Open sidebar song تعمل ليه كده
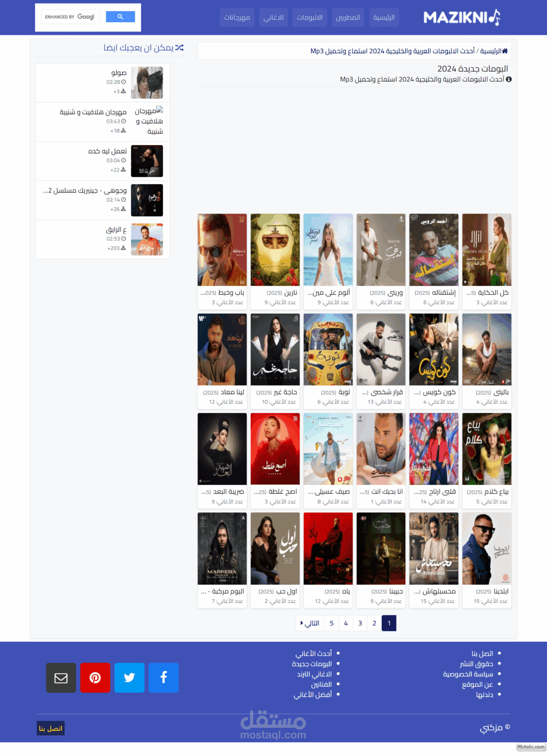 click(107, 151)
